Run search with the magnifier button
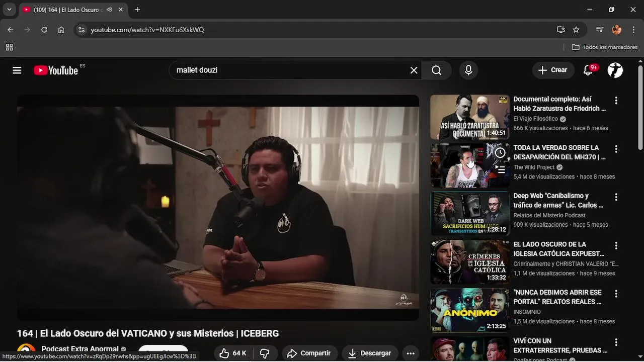Screen dimensions: 644x362 pyautogui.click(x=437, y=70)
